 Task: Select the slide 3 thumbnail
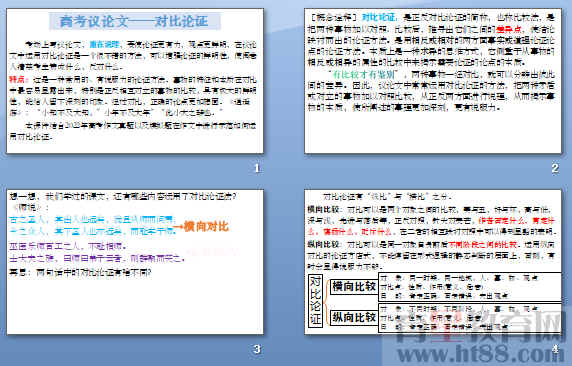click(x=135, y=262)
